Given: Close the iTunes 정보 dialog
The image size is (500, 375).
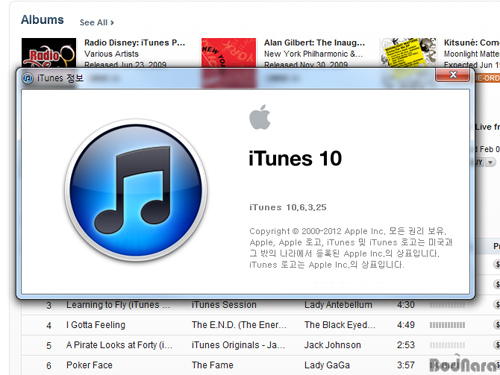Looking at the screenshot, I should (453, 75).
